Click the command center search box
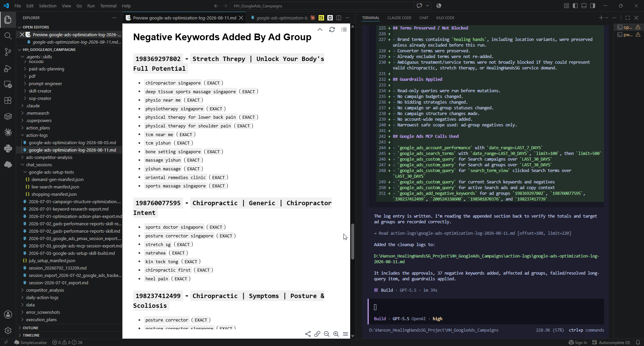Viewport: 644px width, 346px height. 322,6
